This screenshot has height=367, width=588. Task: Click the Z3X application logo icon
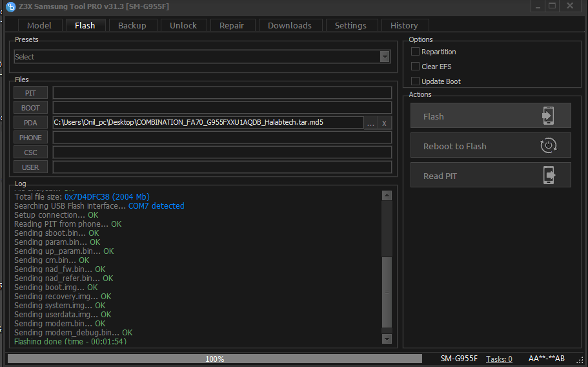11,6
